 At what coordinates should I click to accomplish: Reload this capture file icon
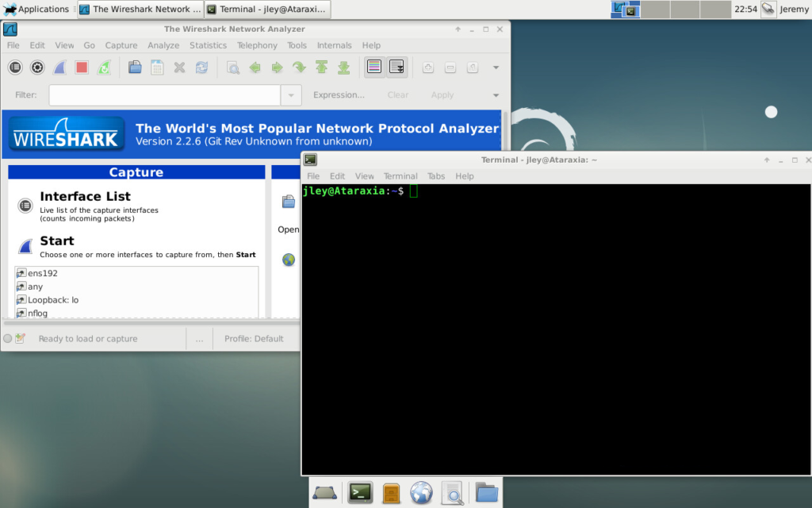pyautogui.click(x=202, y=67)
